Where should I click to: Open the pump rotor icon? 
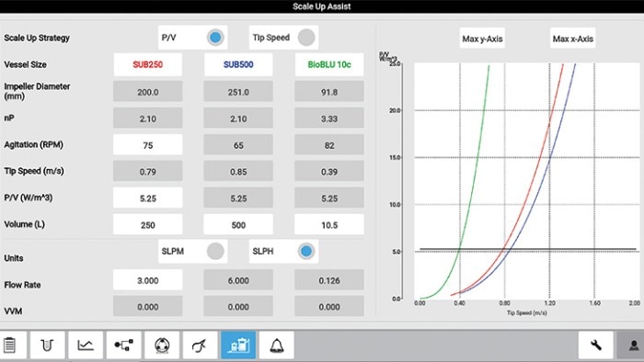[162, 345]
